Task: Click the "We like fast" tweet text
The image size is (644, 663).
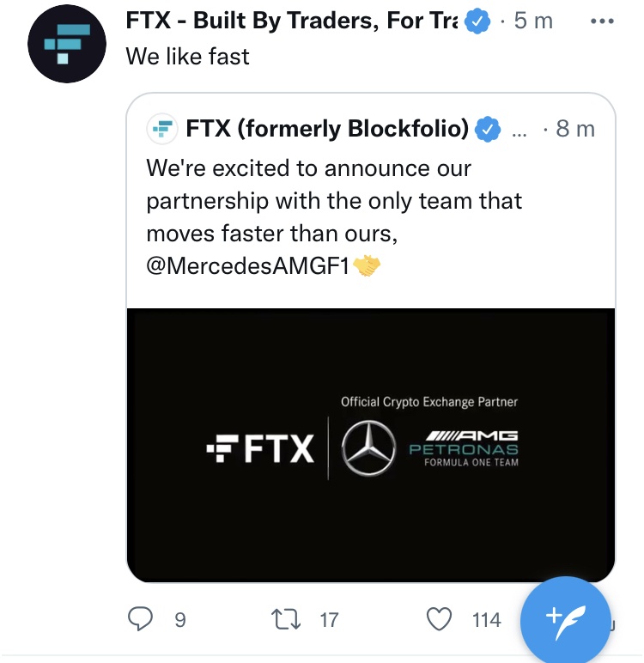Action: click(187, 57)
